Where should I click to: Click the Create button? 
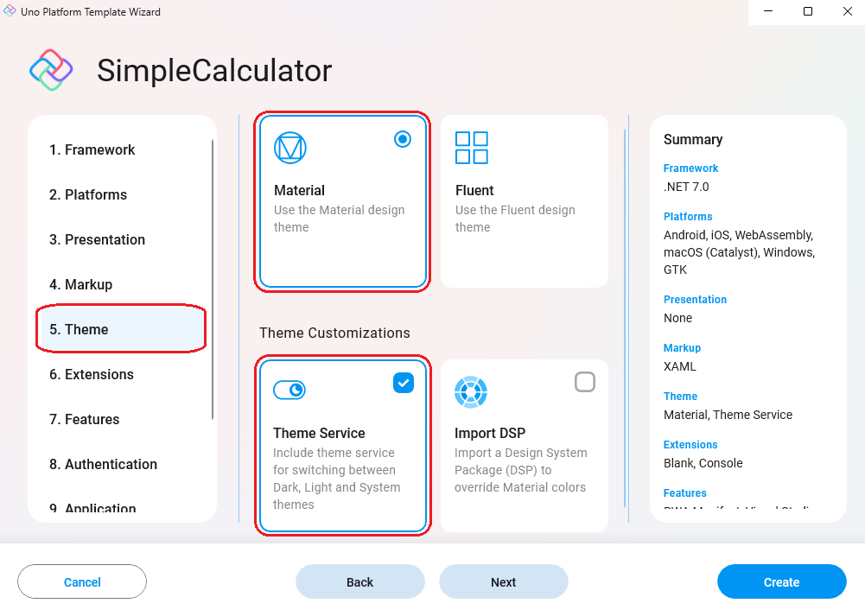pyautogui.click(x=781, y=581)
